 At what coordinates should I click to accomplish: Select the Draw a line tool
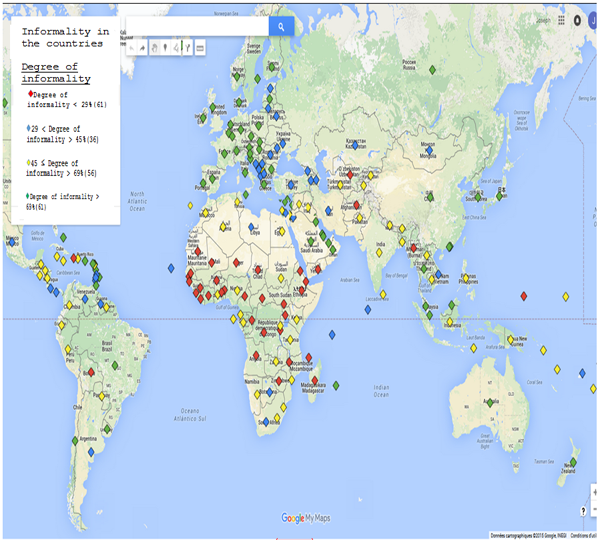[176, 48]
